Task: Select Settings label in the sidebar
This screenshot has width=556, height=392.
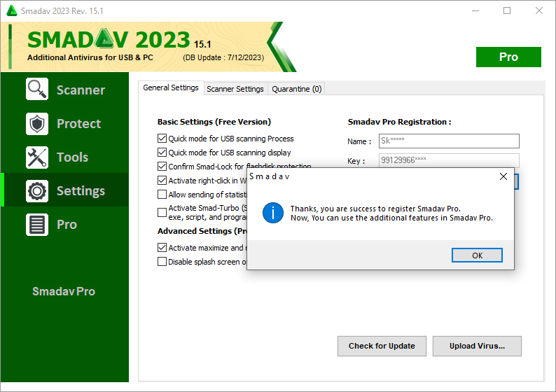Action: (81, 191)
